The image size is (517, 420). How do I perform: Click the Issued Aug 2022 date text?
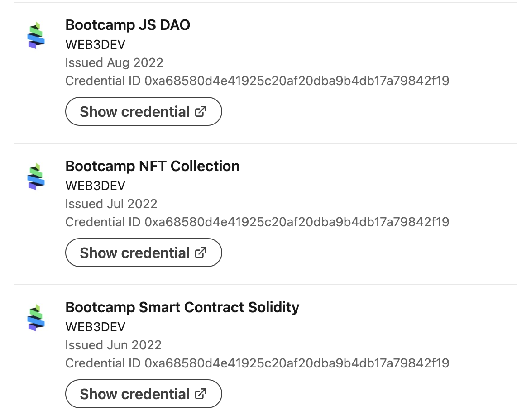114,62
